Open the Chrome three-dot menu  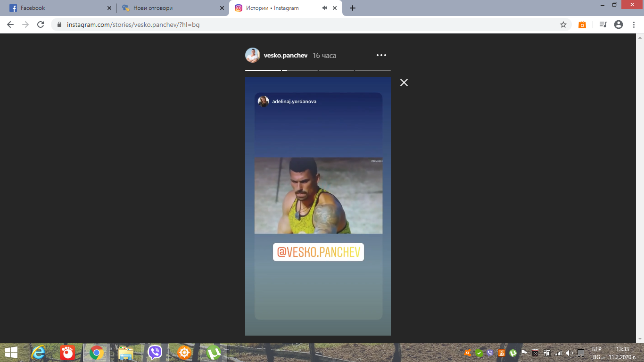634,25
